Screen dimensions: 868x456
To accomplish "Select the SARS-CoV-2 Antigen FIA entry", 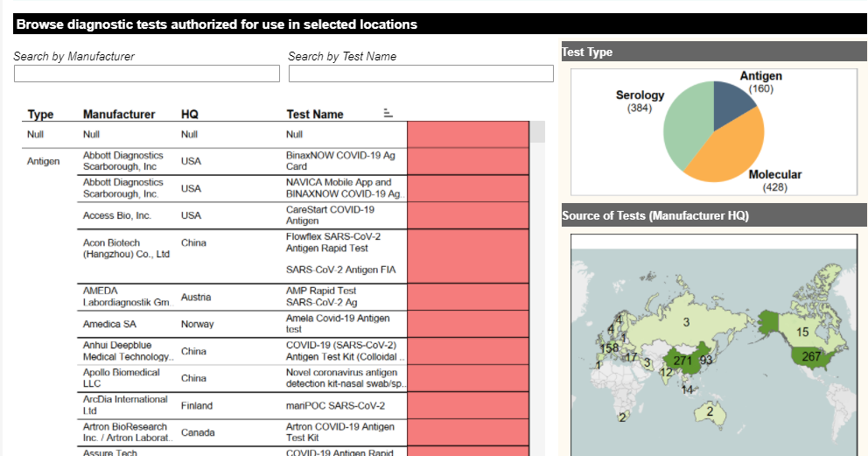I will pos(340,270).
